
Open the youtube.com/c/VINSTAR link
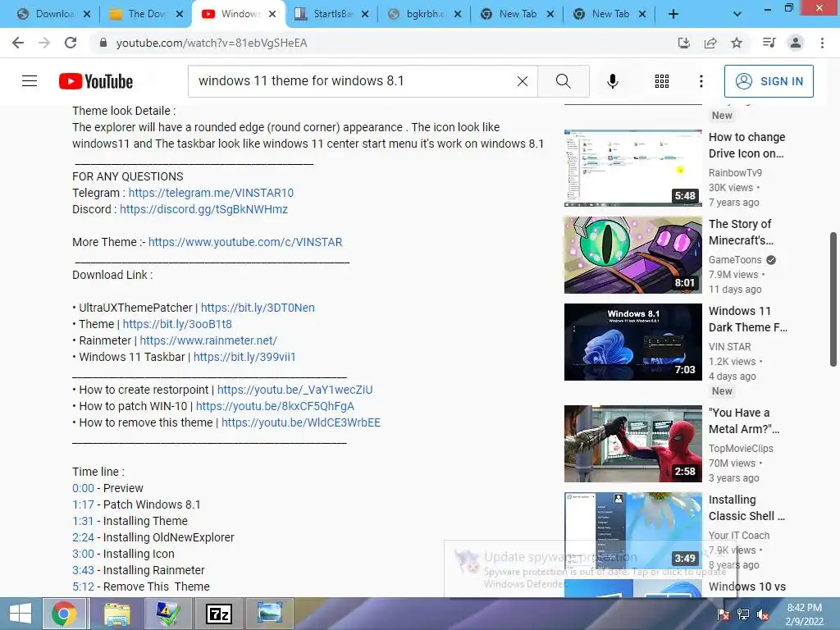click(x=245, y=242)
